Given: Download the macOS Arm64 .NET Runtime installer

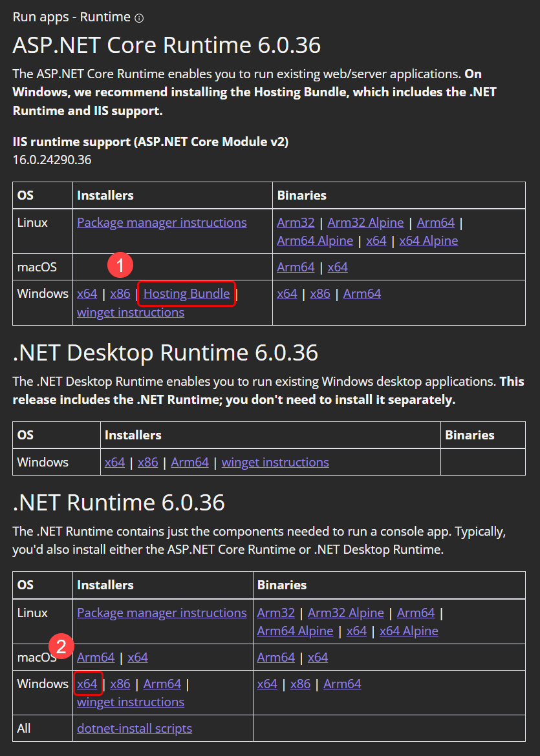Looking at the screenshot, I should [95, 656].
